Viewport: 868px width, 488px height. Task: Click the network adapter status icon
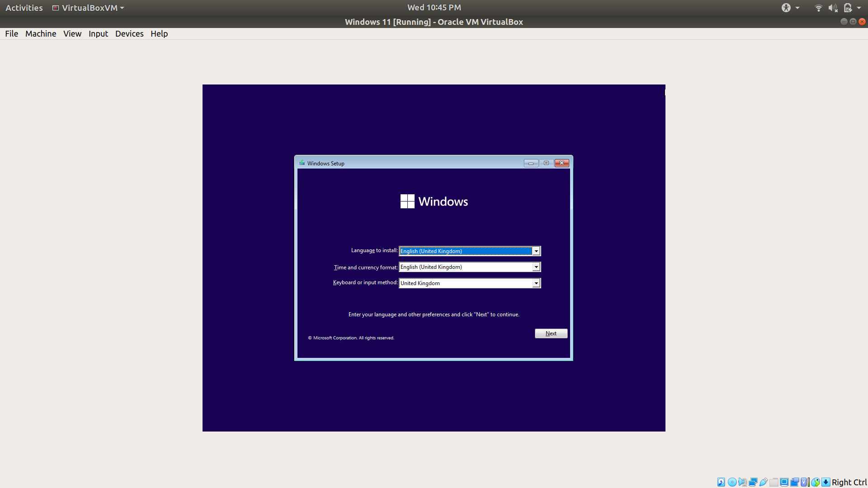coord(753,482)
